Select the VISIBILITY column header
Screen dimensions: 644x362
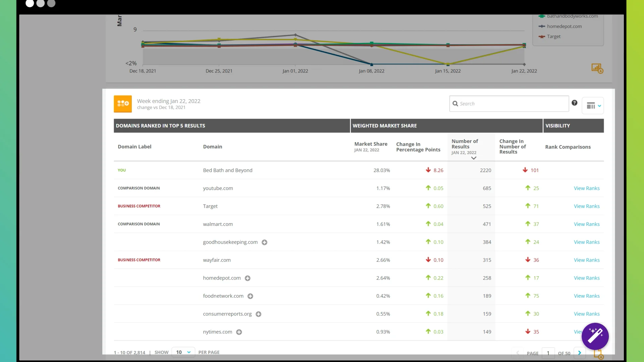coord(557,126)
